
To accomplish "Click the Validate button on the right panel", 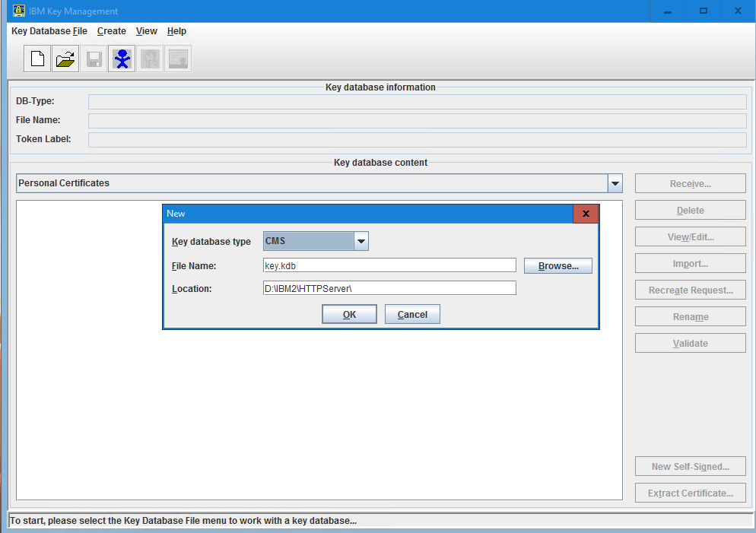I will pos(690,343).
